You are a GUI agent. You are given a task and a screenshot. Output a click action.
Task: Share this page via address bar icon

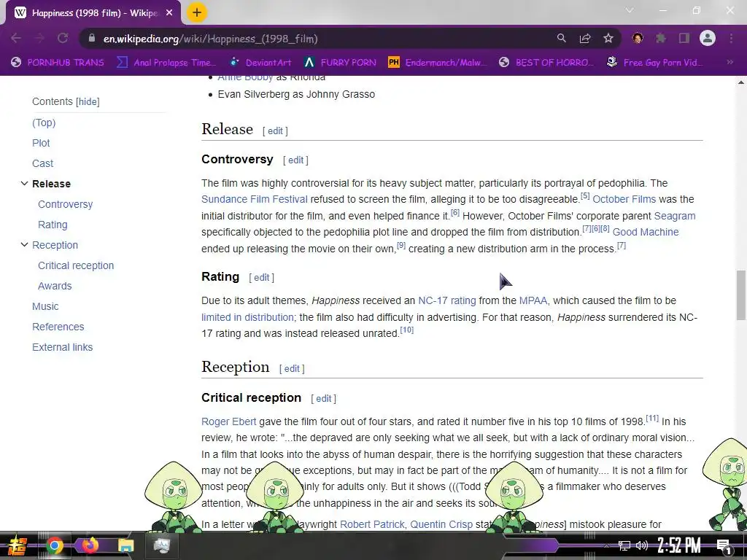585,38
